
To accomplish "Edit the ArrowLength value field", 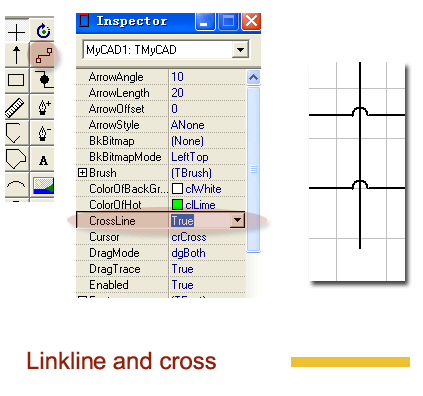I will [x=207, y=93].
